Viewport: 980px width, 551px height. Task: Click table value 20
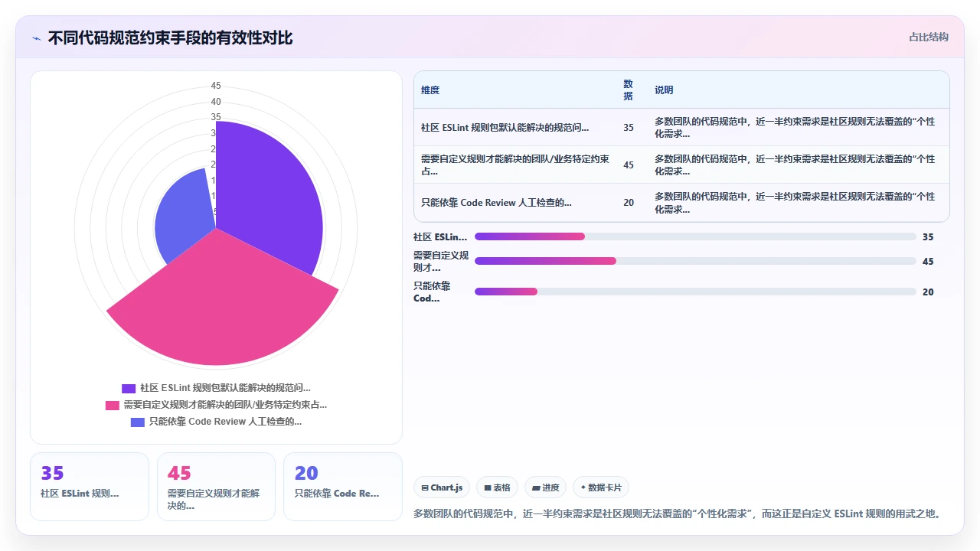point(629,203)
